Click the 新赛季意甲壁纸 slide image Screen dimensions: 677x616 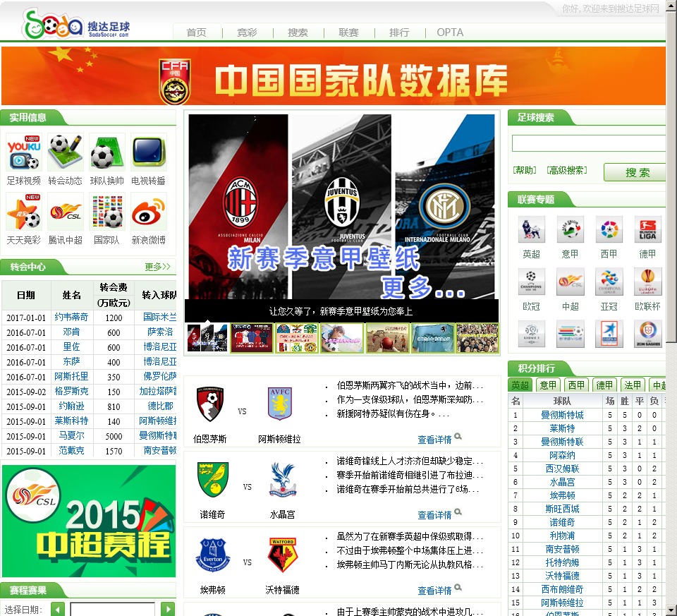(x=341, y=207)
